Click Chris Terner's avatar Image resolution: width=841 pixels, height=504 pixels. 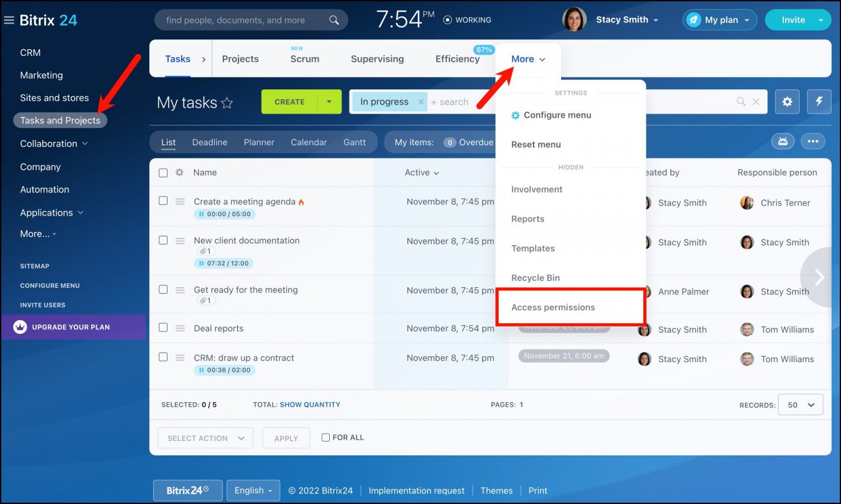(x=747, y=202)
